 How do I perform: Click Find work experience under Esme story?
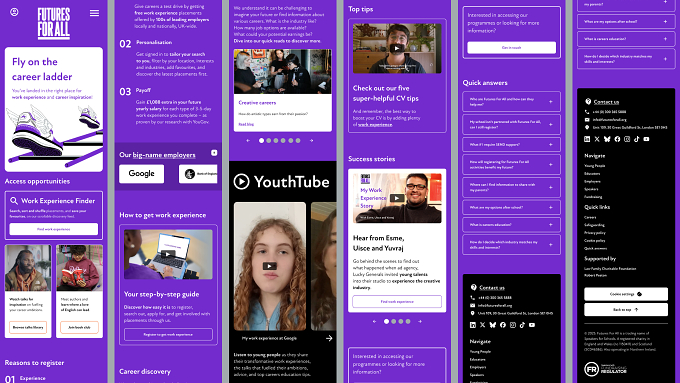coord(397,301)
